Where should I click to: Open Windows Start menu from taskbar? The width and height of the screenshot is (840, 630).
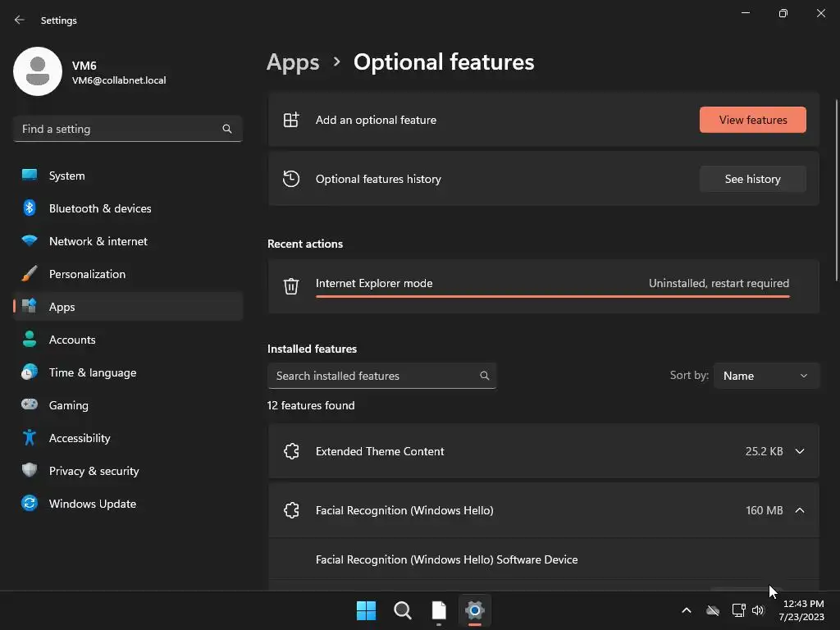[x=367, y=610]
